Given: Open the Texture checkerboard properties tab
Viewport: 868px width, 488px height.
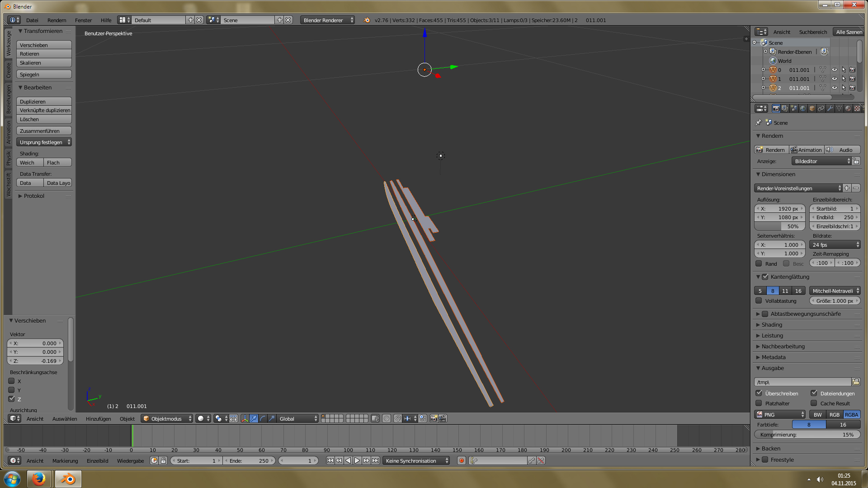Looking at the screenshot, I should 857,108.
